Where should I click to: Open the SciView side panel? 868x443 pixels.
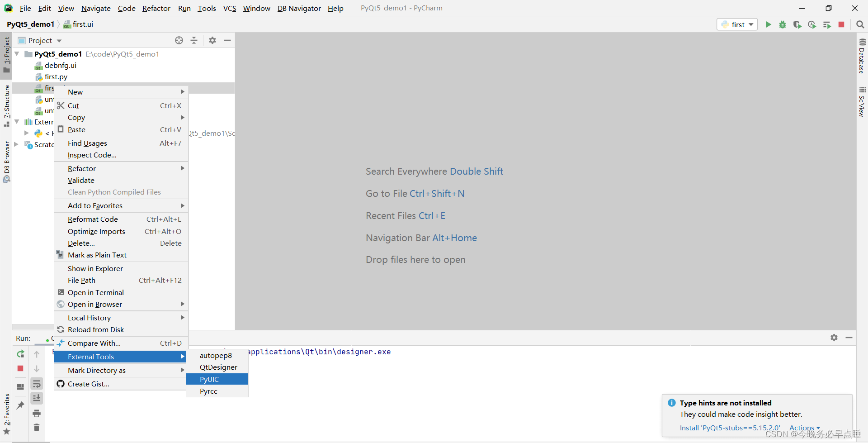click(862, 101)
